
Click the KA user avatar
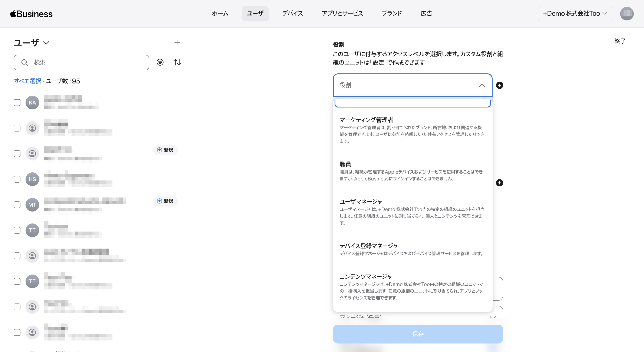tap(32, 102)
